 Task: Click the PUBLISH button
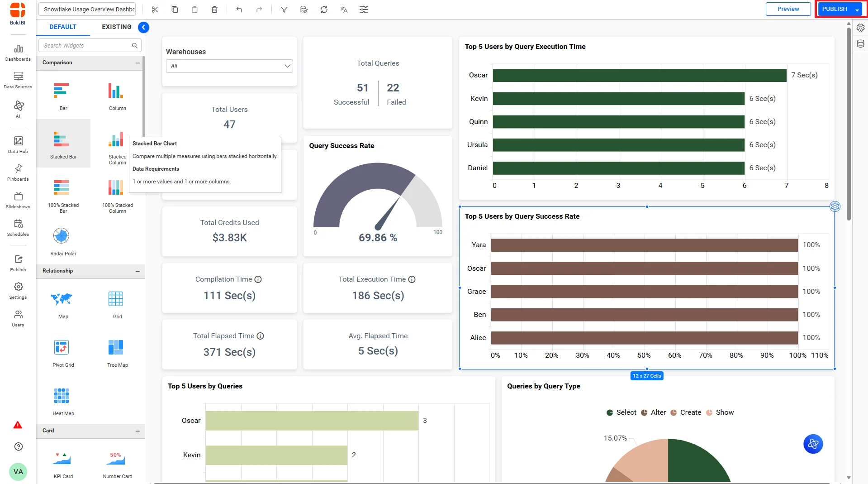[x=835, y=9]
